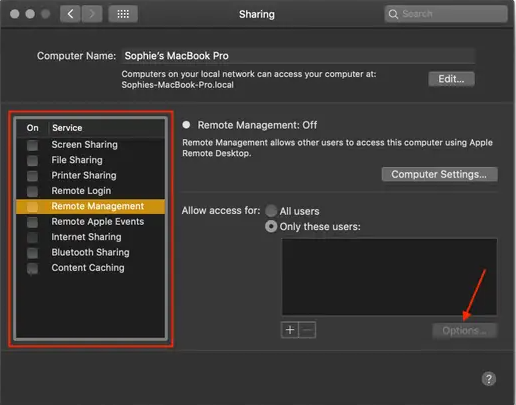Select Screen Sharing service row
This screenshot has height=405, width=516.
point(91,145)
